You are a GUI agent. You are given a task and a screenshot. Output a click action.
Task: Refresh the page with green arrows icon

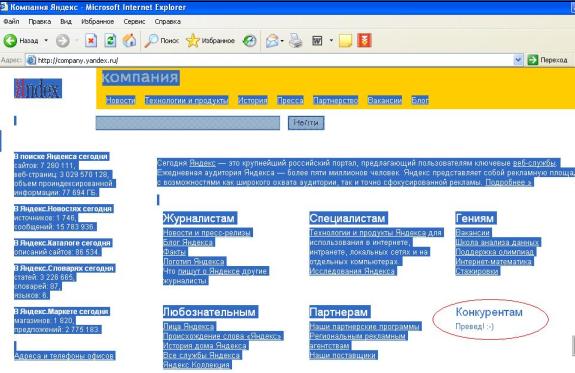pyautogui.click(x=110, y=40)
